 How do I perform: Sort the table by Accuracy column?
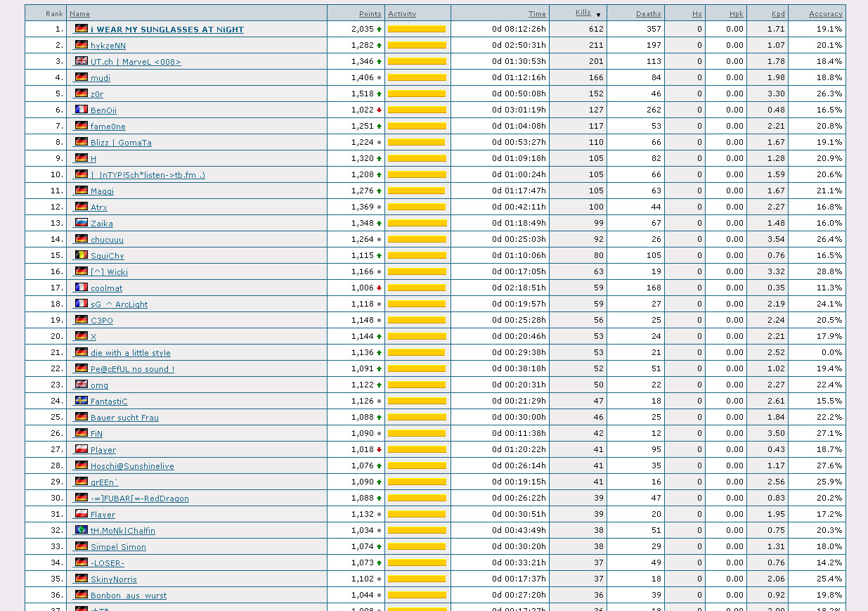click(825, 13)
